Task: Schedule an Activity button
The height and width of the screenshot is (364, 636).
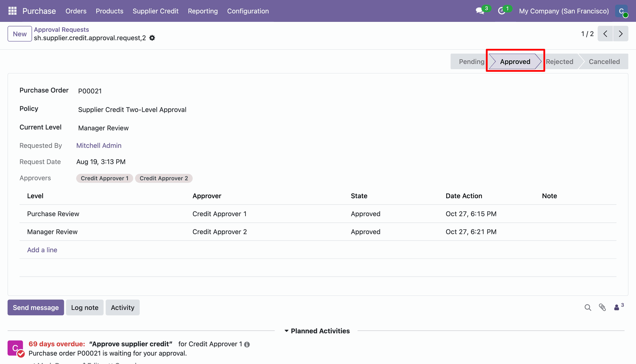Action: (123, 307)
